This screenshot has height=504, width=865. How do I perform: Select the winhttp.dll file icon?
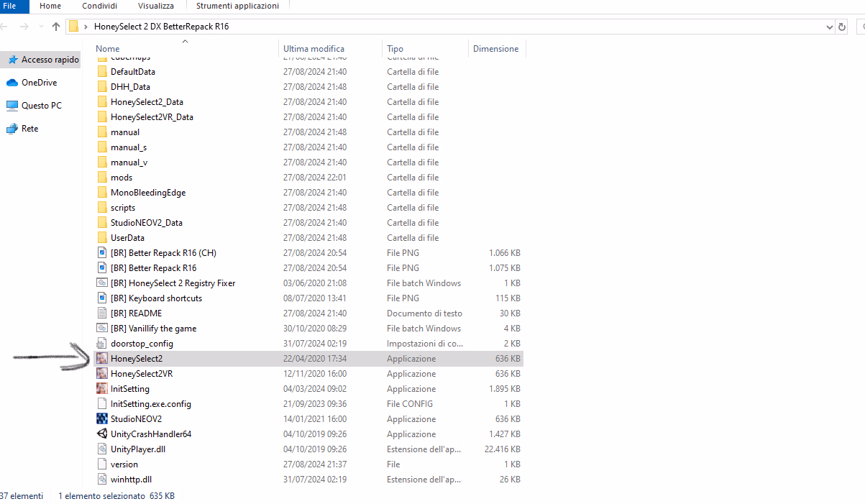tap(102, 479)
